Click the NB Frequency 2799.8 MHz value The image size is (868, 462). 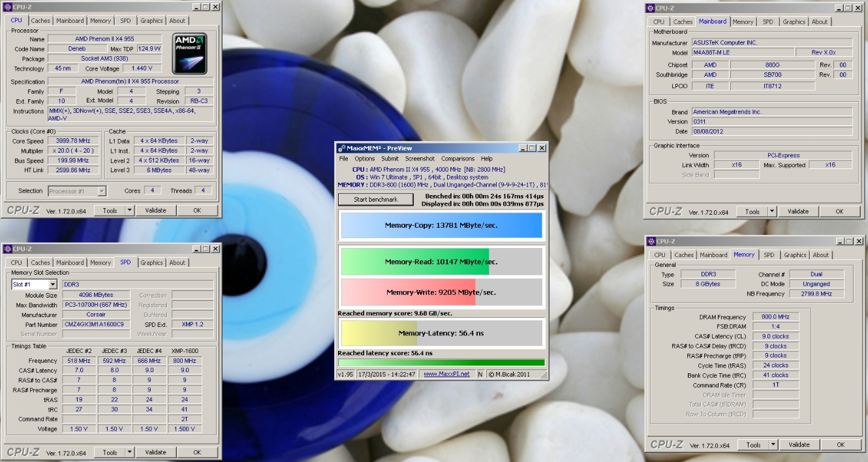point(816,294)
